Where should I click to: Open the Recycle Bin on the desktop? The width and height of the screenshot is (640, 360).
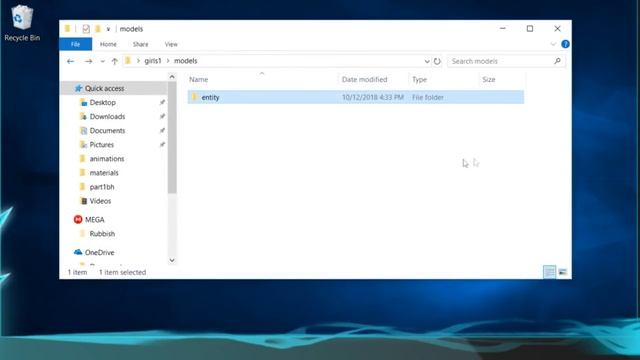coord(22,22)
